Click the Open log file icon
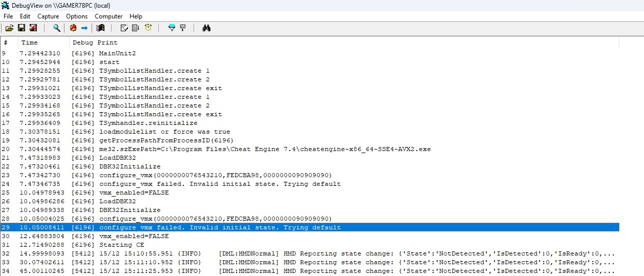 pyautogui.click(x=9, y=28)
